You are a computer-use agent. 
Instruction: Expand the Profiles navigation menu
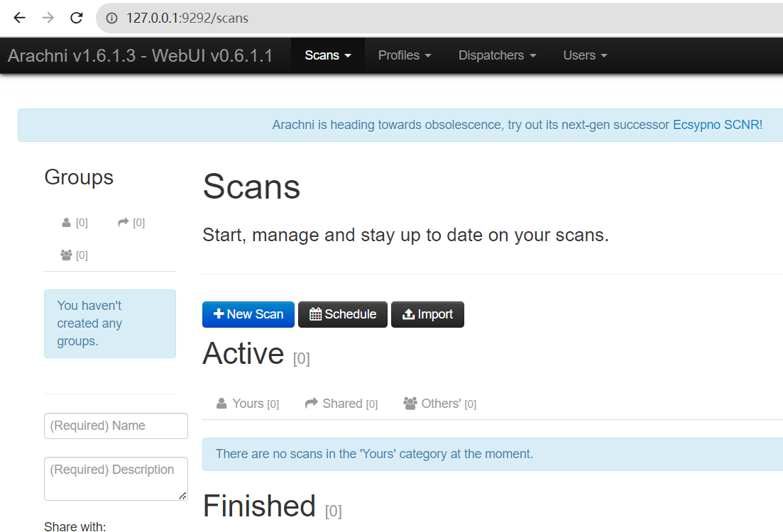click(405, 55)
